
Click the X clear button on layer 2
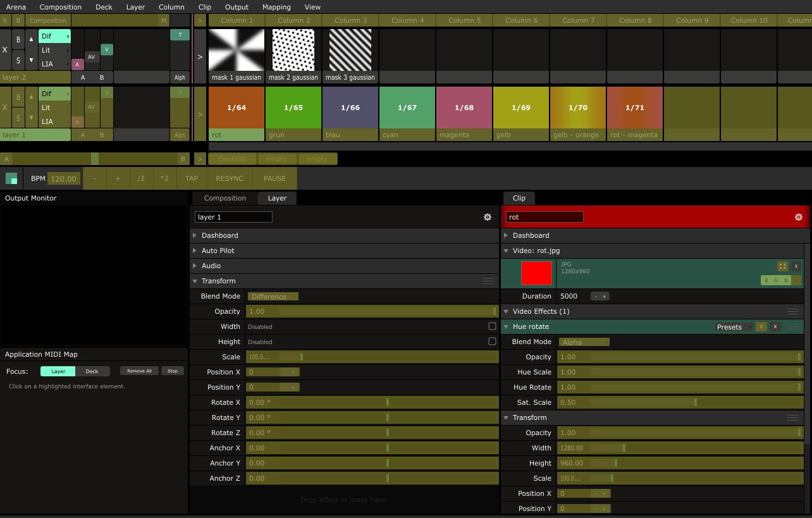pos(5,49)
